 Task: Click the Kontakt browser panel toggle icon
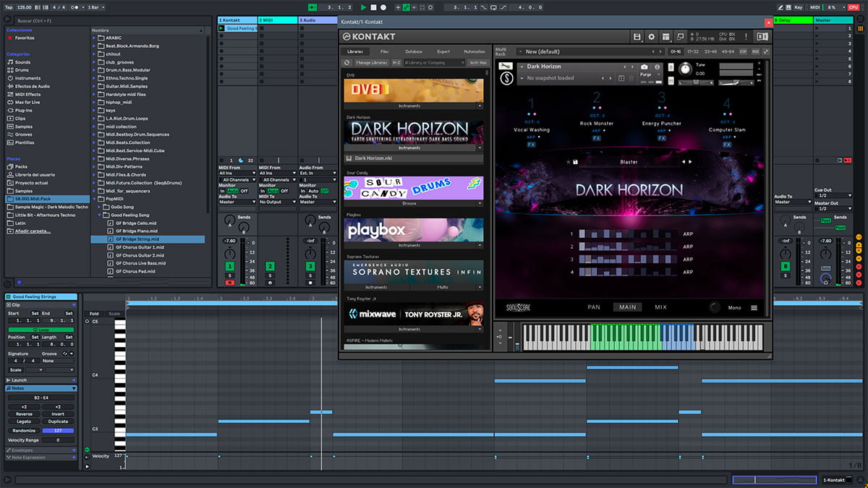tap(762, 36)
